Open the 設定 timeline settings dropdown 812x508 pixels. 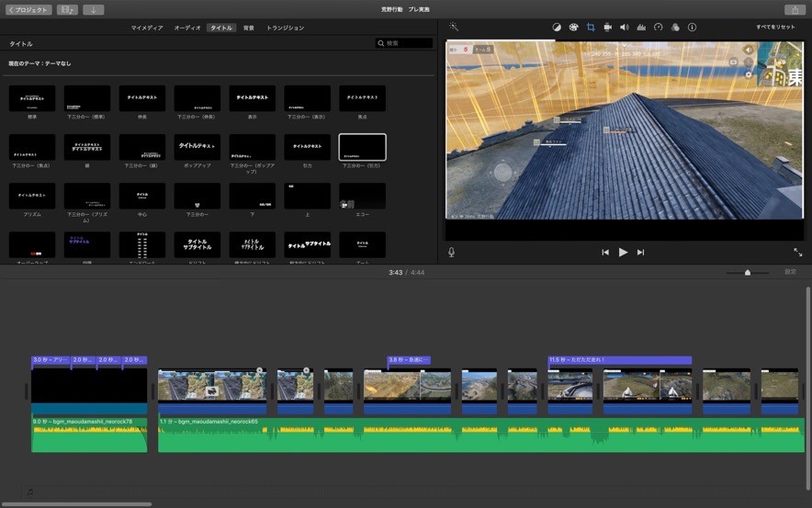(x=790, y=272)
